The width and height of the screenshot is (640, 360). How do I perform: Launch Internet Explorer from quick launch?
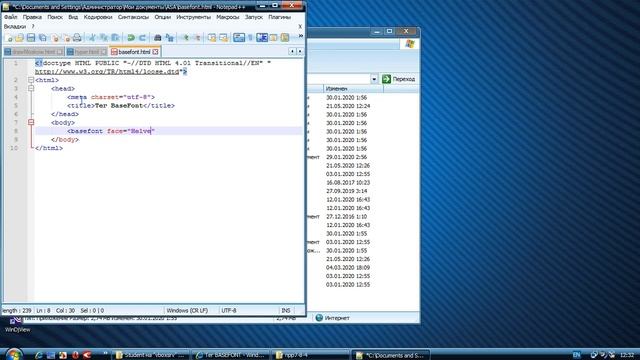click(39, 355)
